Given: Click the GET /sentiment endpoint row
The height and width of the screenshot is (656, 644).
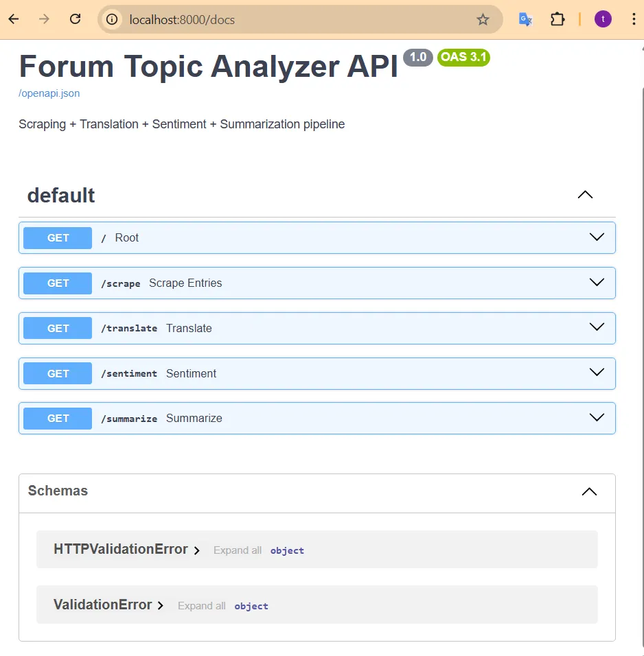Looking at the screenshot, I should pos(316,373).
